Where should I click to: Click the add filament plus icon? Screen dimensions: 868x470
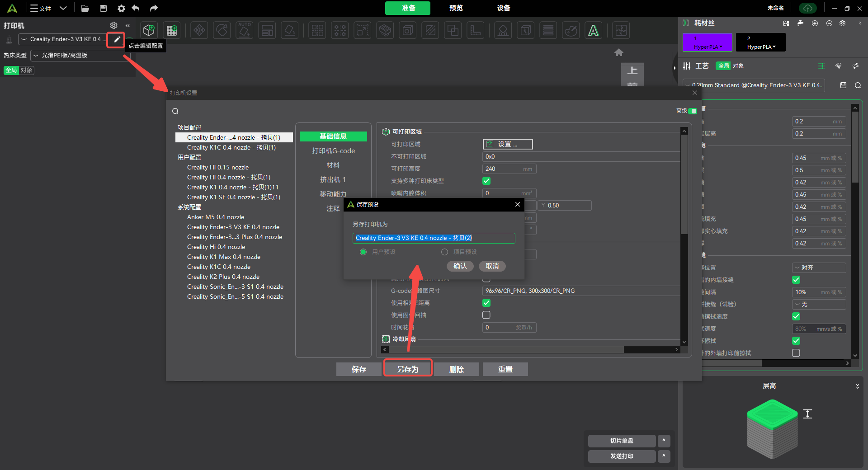[x=815, y=23]
